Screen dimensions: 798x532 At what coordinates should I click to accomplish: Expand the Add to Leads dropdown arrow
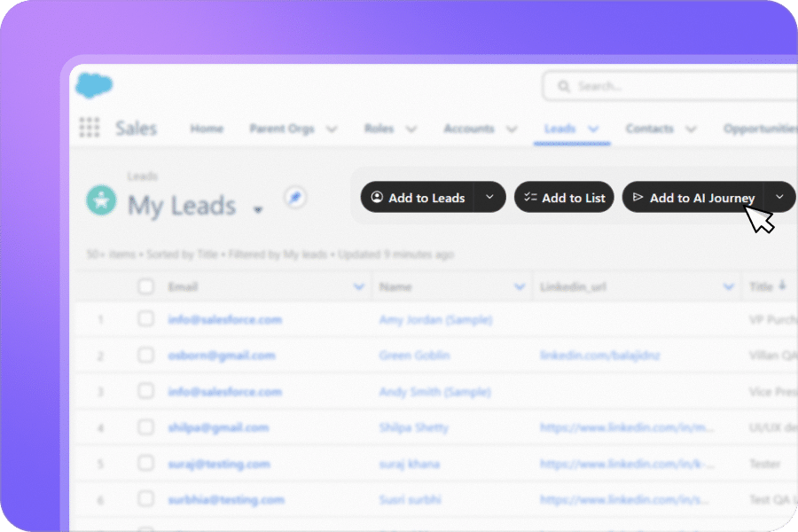[x=489, y=198]
